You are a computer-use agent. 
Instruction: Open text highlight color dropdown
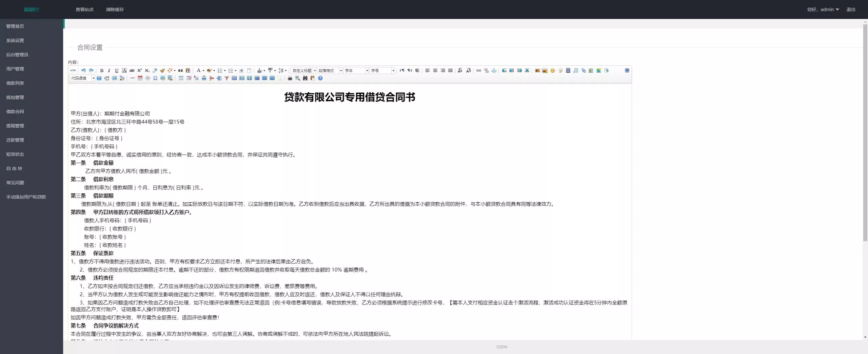[214, 71]
